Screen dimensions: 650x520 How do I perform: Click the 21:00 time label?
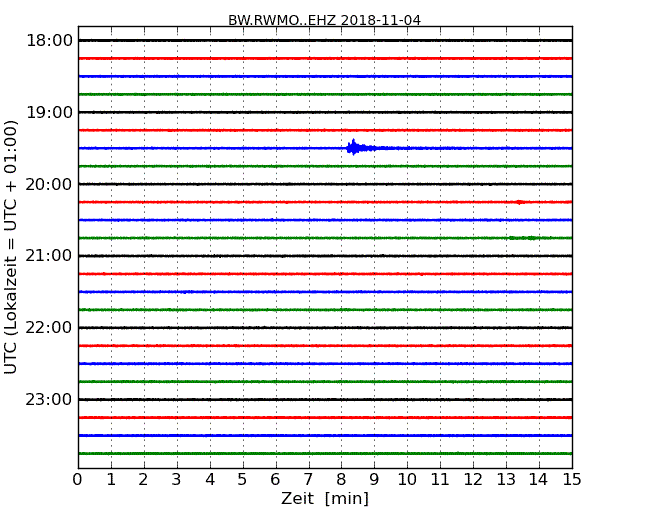(x=49, y=256)
